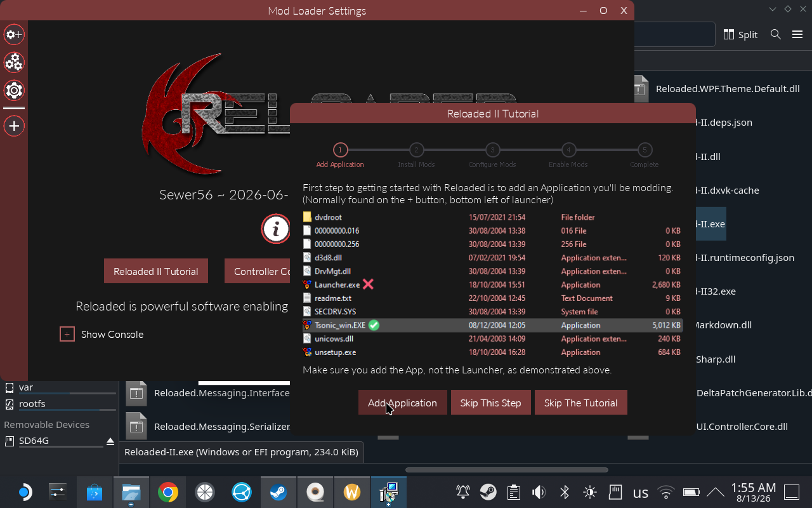Click the Split button label in Dolphin
Viewport: 812px width, 508px height.
click(x=748, y=34)
